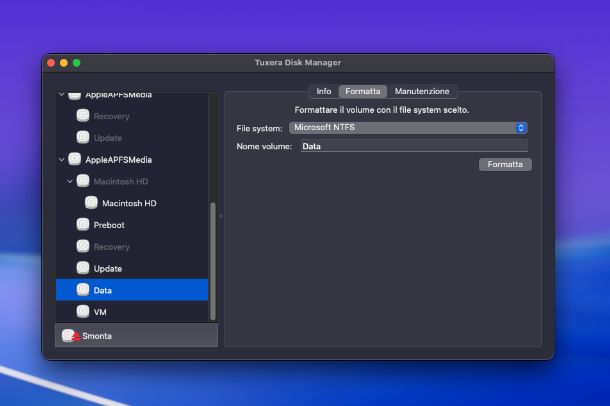
Task: Open the Manutenzione tab
Action: pyautogui.click(x=422, y=91)
